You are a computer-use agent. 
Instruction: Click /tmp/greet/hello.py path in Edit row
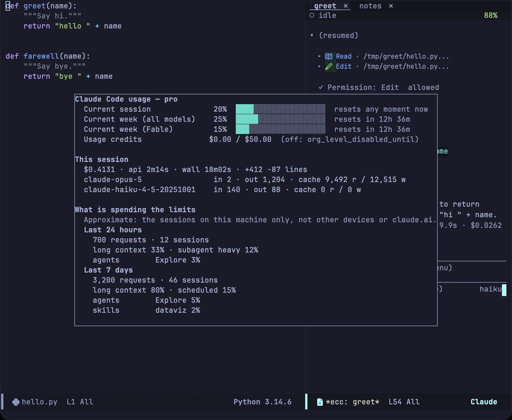click(x=406, y=66)
